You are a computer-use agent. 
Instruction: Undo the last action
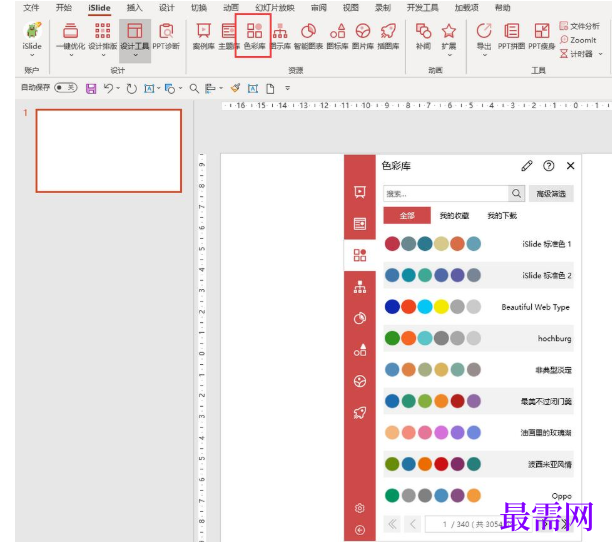[108, 89]
